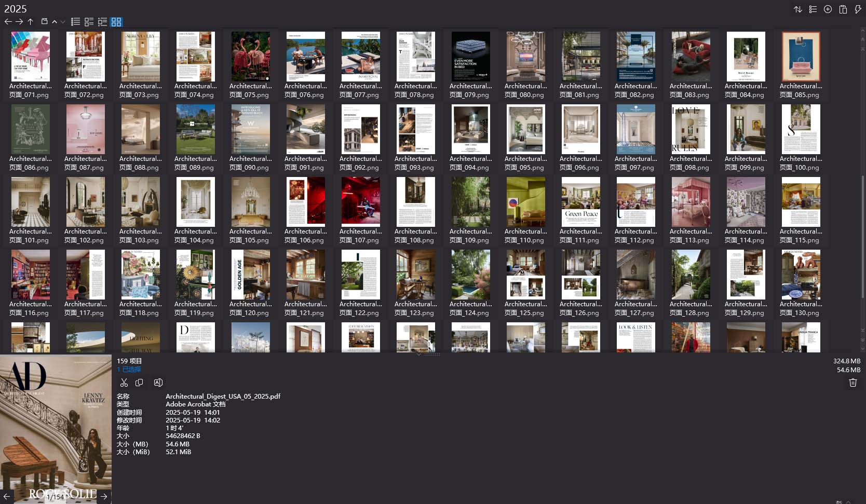866x504 pixels.
Task: Click the new folder icon in the toolbar
Action: pyautogui.click(x=44, y=22)
